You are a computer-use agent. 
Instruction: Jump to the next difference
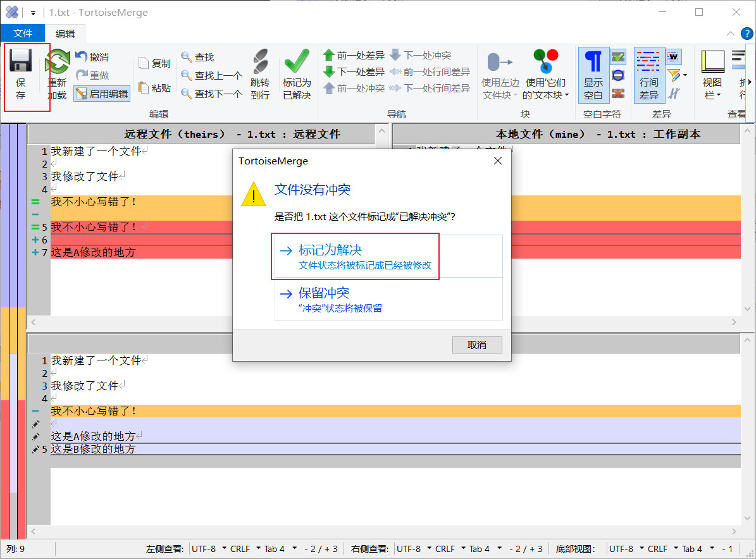[x=354, y=72]
